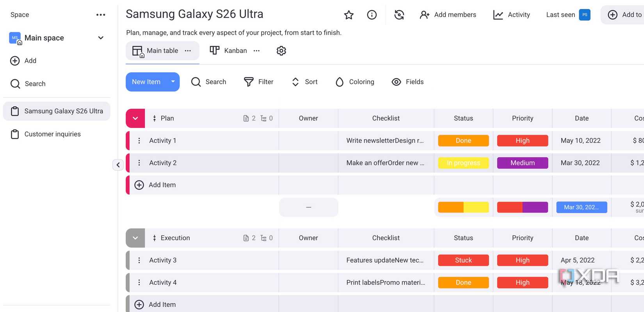
Task: Open Activity 3 row menu dots
Action: coord(139,260)
